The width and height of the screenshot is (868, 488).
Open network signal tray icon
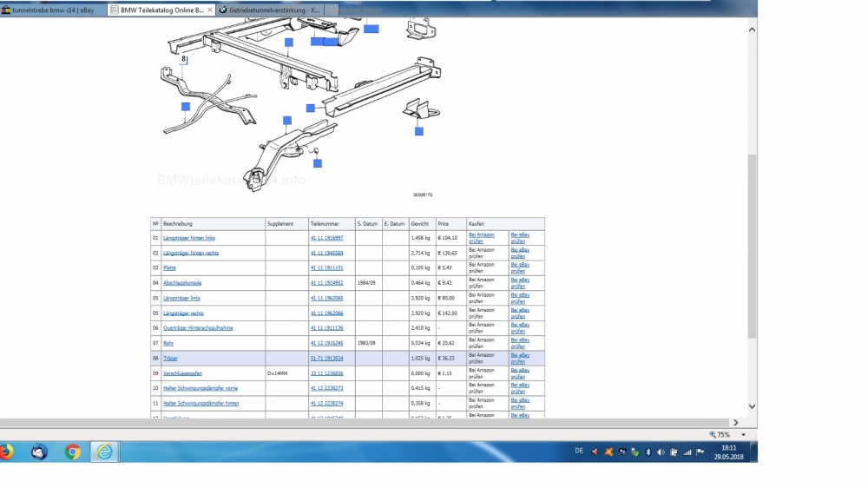[x=687, y=452]
